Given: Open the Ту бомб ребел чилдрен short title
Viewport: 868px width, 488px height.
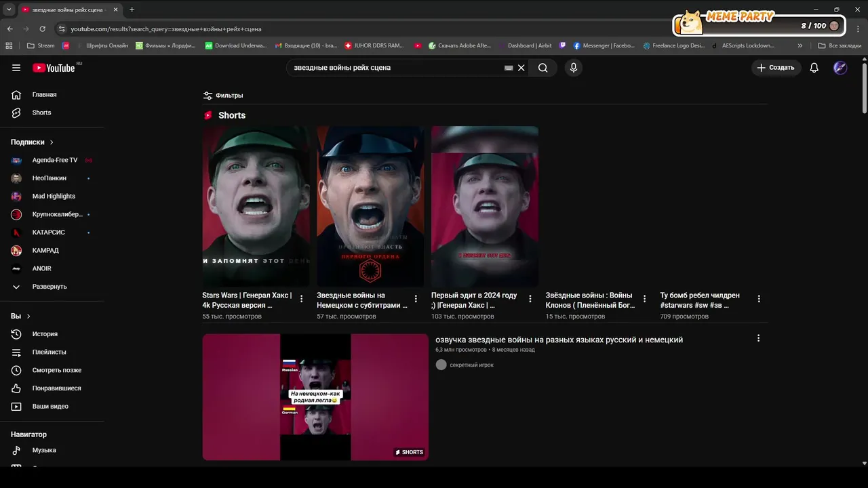Looking at the screenshot, I should click(700, 300).
